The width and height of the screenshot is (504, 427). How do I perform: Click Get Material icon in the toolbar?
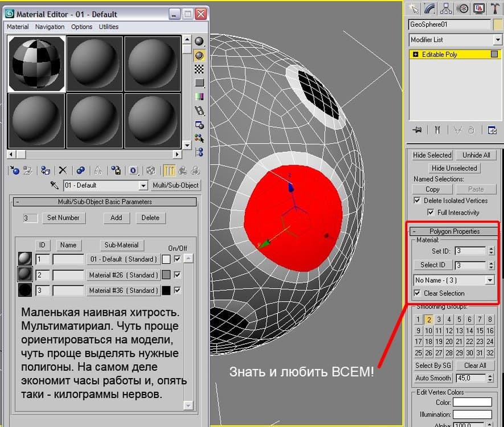coord(15,170)
